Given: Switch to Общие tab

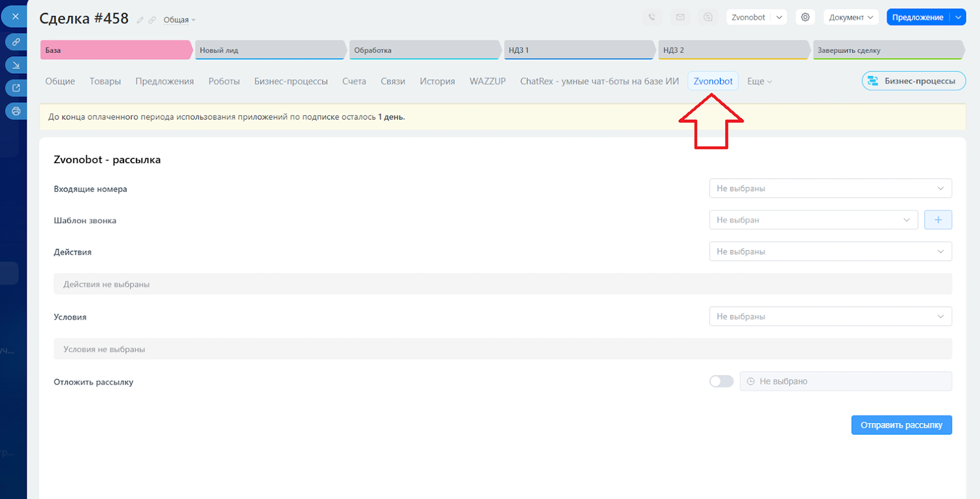Looking at the screenshot, I should (60, 81).
